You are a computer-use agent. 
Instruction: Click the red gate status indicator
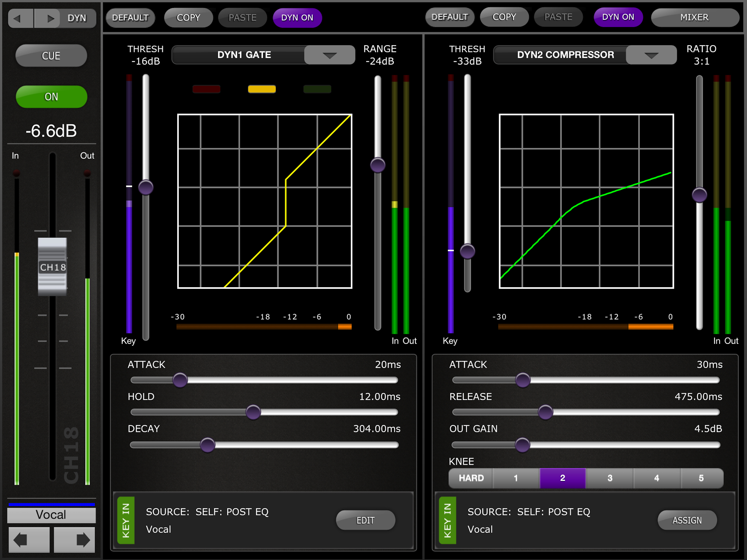click(206, 89)
